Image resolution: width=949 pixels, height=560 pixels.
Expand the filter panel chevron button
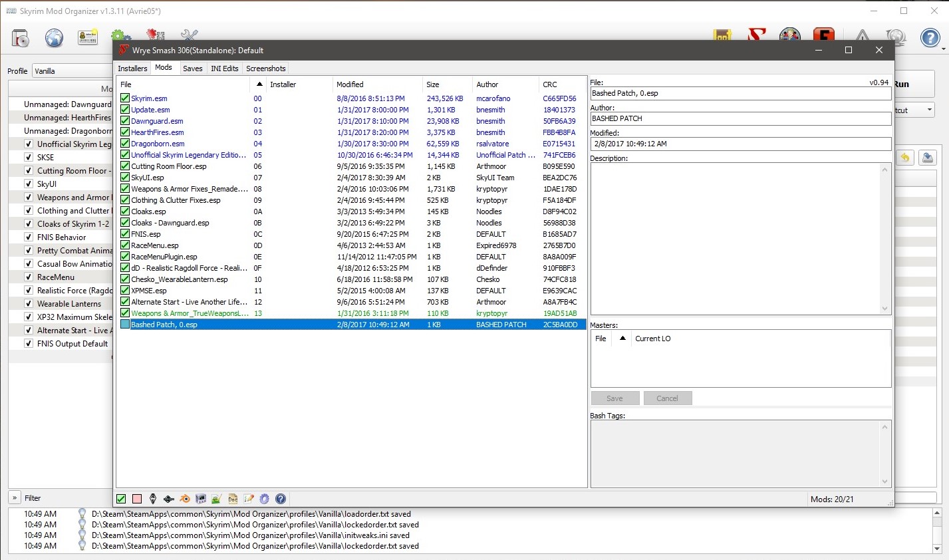[x=15, y=497]
